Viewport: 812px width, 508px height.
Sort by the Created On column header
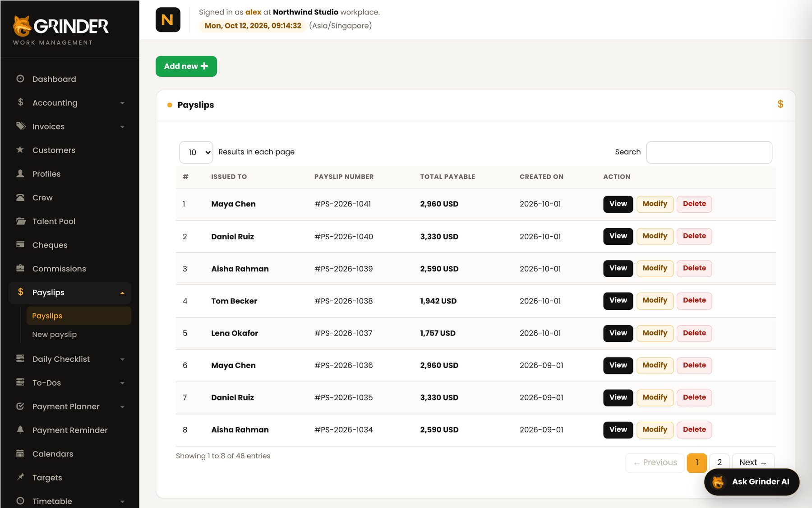tap(541, 177)
